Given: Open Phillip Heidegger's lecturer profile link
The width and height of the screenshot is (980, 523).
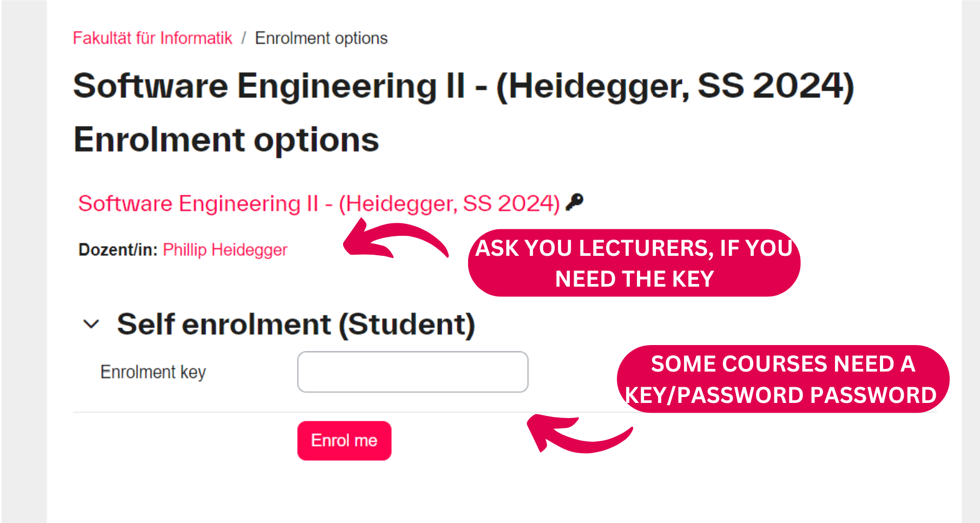Looking at the screenshot, I should pyautogui.click(x=225, y=250).
